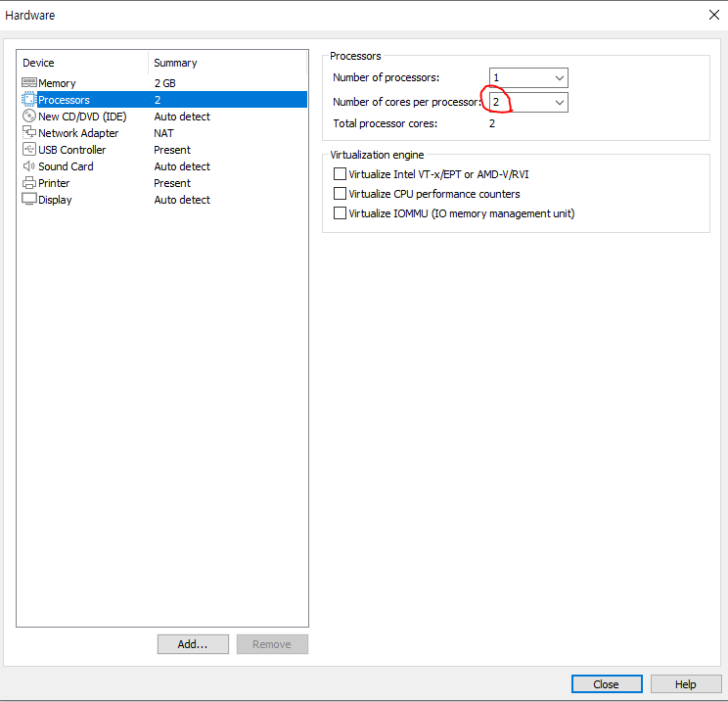Open Help for hardware settings
Image resolution: width=728 pixels, height=702 pixels.
coord(686,683)
